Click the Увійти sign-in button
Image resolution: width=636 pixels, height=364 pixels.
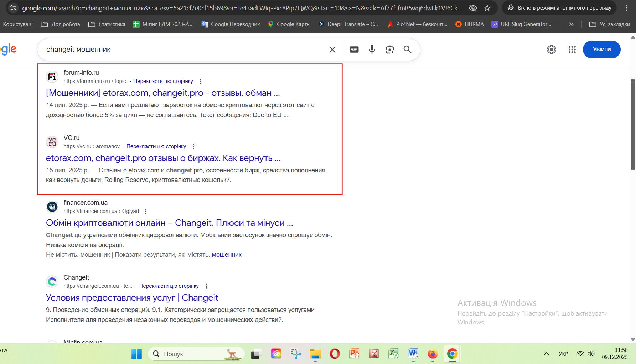point(601,50)
